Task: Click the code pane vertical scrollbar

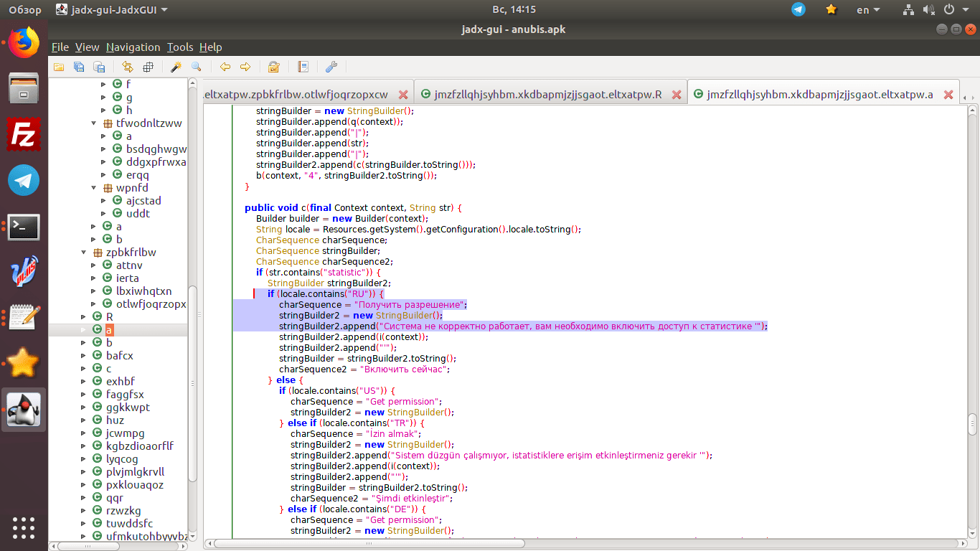Action: click(972, 423)
